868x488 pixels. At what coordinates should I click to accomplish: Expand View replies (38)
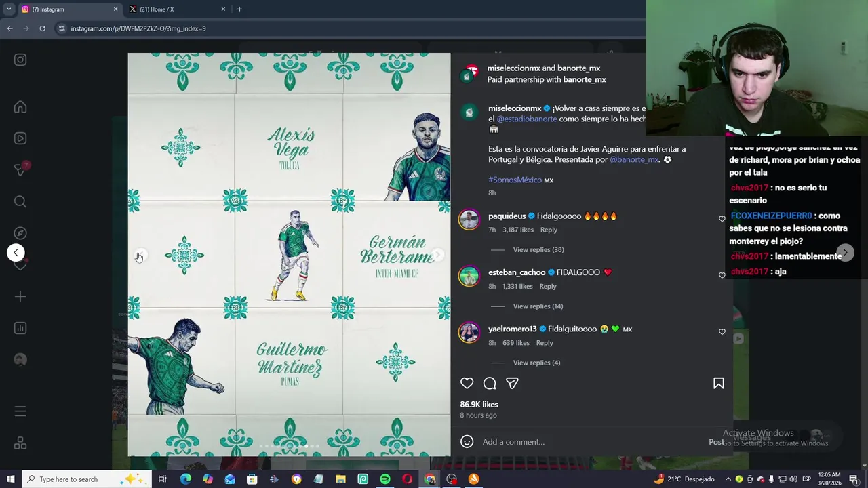pyautogui.click(x=538, y=249)
